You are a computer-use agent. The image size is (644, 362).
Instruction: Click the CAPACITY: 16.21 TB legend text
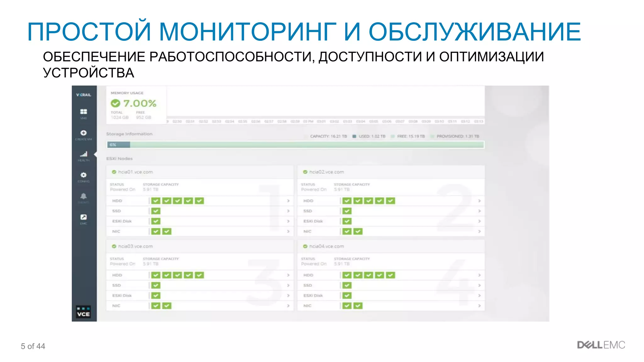tap(328, 136)
